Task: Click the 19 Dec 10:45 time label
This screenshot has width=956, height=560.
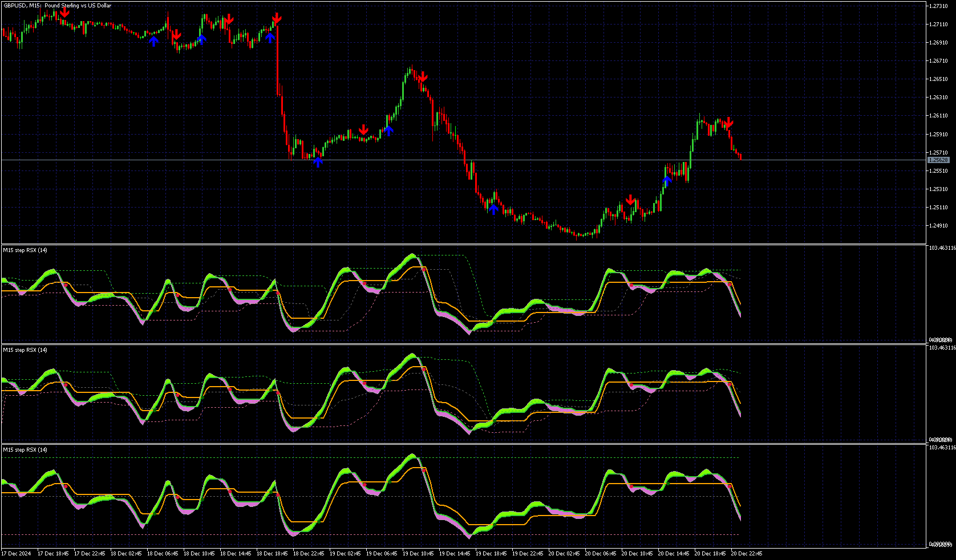Action: click(418, 553)
